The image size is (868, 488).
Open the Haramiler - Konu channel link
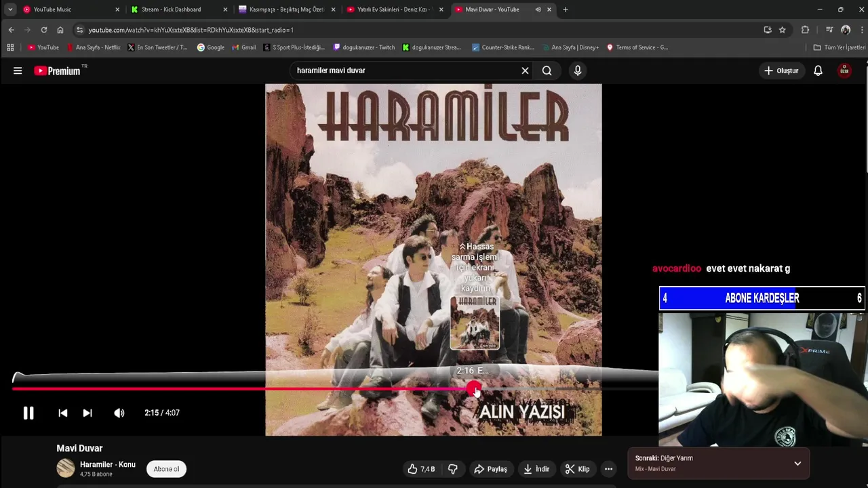pyautogui.click(x=108, y=464)
